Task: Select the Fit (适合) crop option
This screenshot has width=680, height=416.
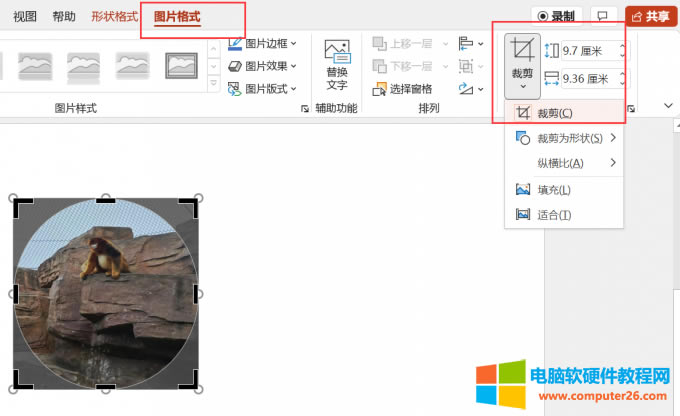Action: [x=554, y=215]
